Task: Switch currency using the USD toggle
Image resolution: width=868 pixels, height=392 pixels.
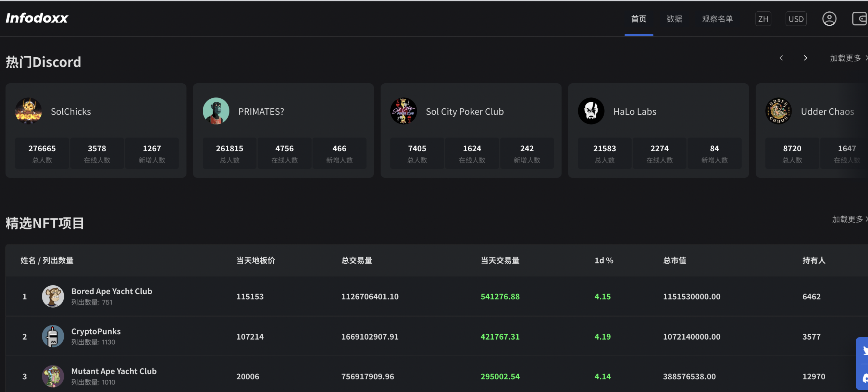Action: coord(796,19)
